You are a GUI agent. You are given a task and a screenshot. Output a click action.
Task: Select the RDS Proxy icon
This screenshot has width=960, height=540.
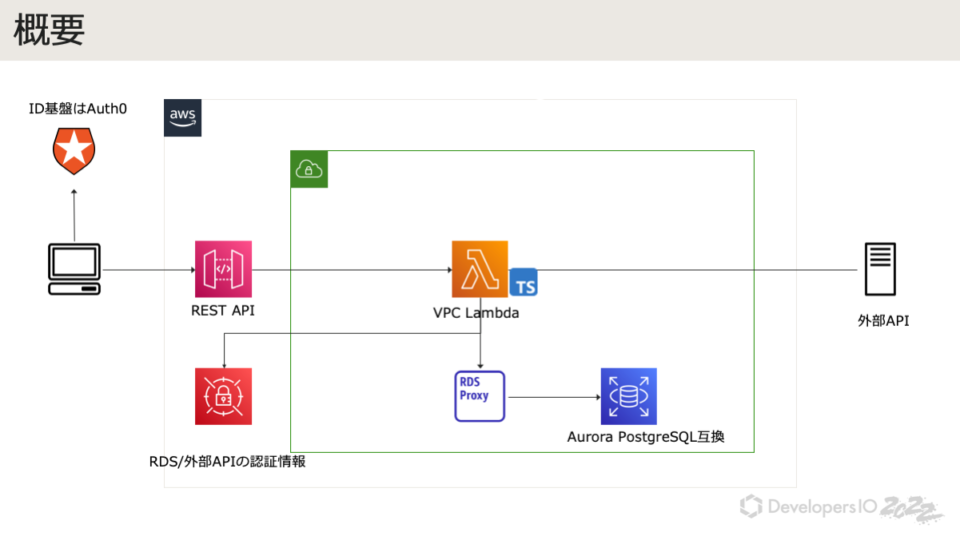pos(480,396)
